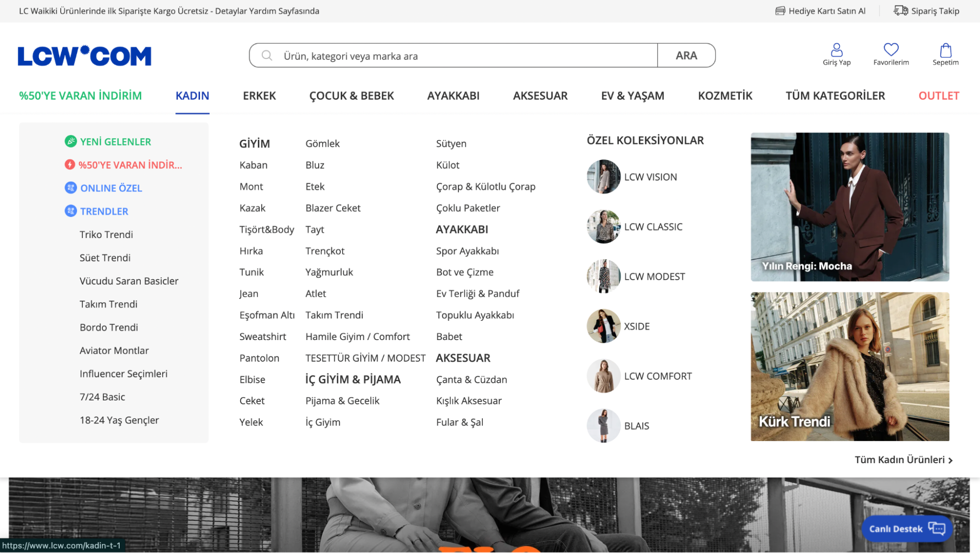Click the ARA search button
The width and height of the screenshot is (980, 553).
tap(686, 55)
